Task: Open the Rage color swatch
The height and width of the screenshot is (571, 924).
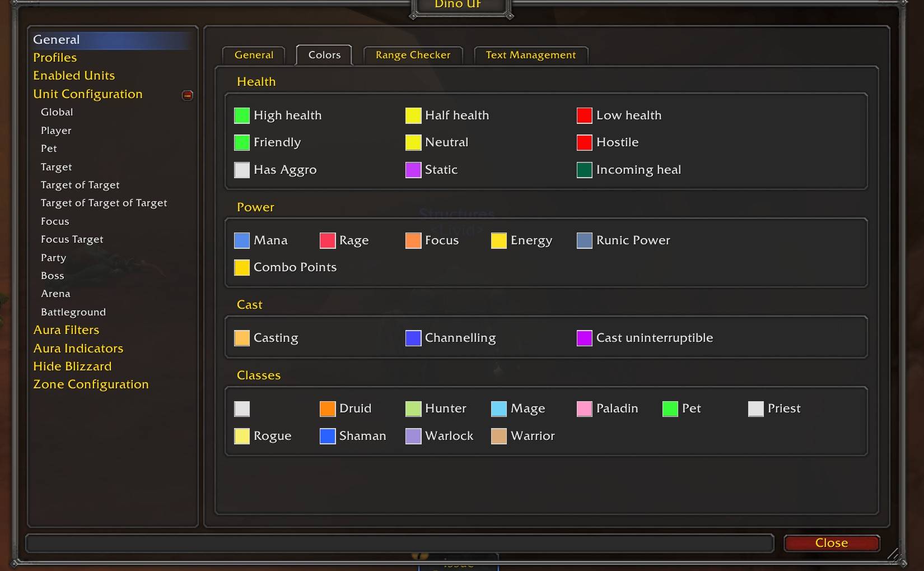Action: 327,240
